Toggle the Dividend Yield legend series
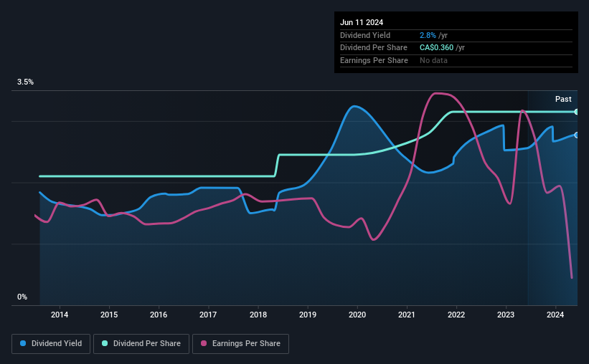The image size is (589, 364). coord(51,344)
